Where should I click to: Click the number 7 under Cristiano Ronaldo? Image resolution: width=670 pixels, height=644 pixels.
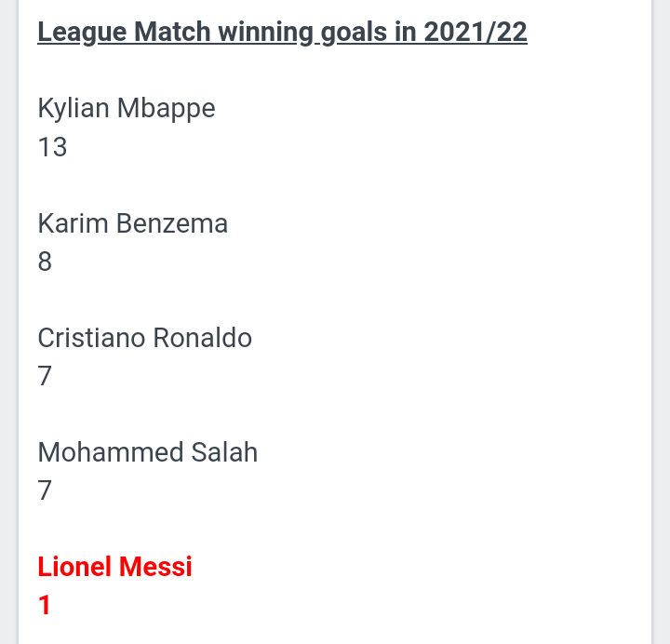click(45, 376)
